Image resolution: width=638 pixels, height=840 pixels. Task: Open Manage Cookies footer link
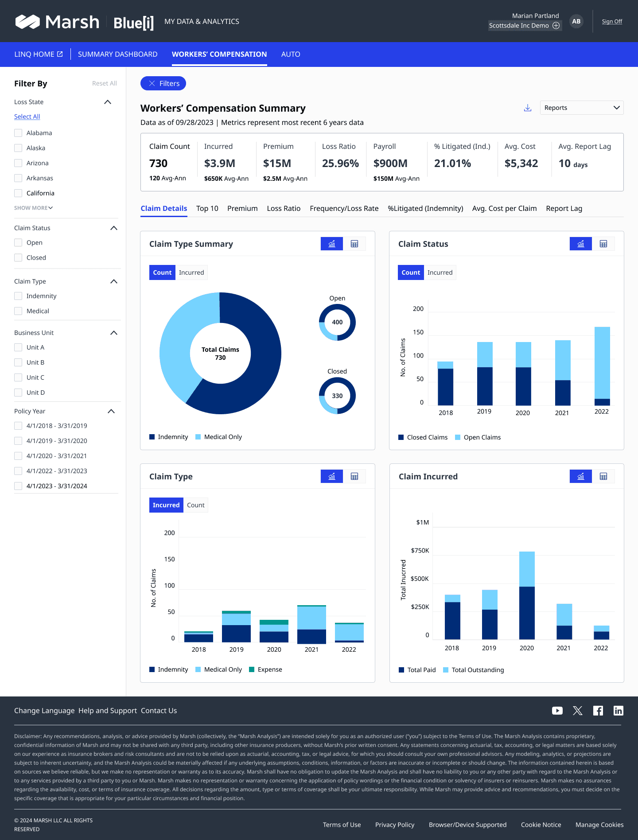599,824
